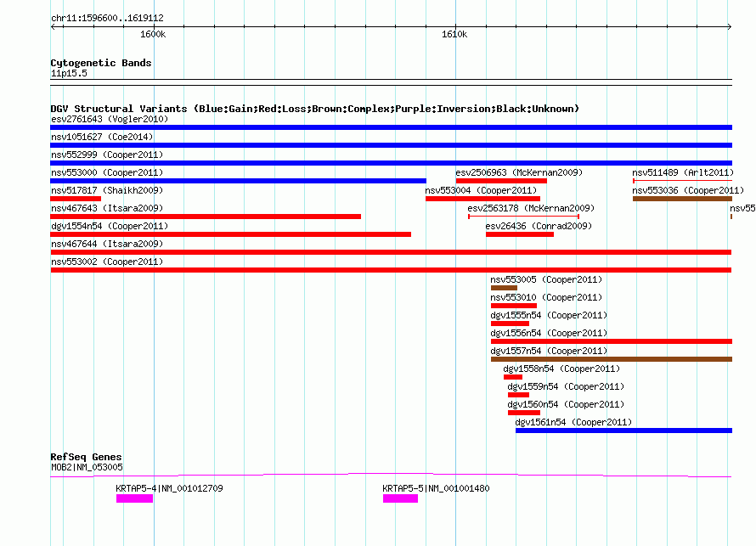
Task: Click the KRTAP5-5|NM_001001480 gene label
Action: point(436,488)
